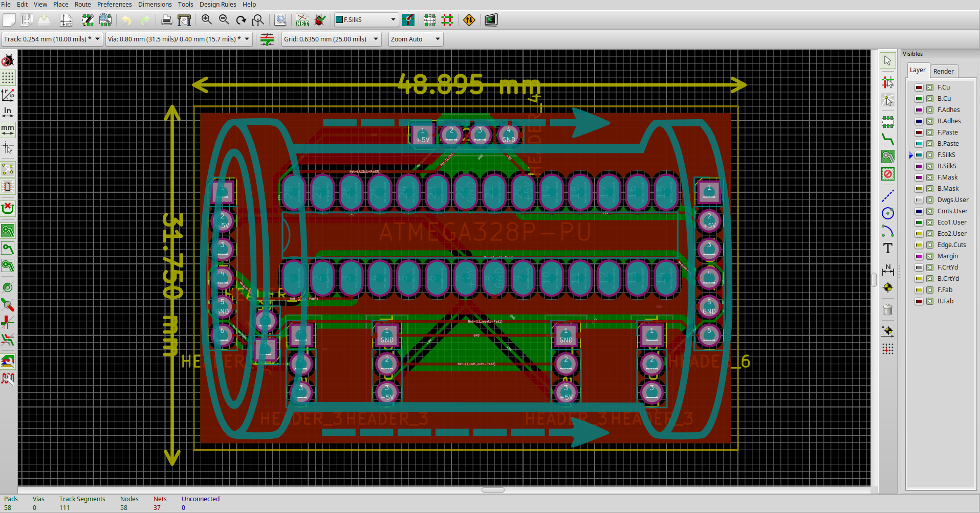The width and height of the screenshot is (980, 513).
Task: Select the Add Footprint tool
Action: pyautogui.click(x=888, y=122)
